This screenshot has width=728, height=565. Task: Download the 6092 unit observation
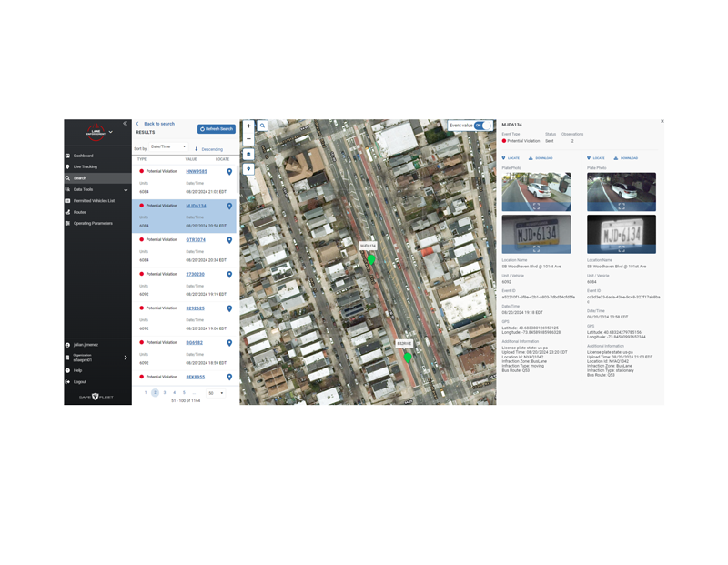click(541, 157)
